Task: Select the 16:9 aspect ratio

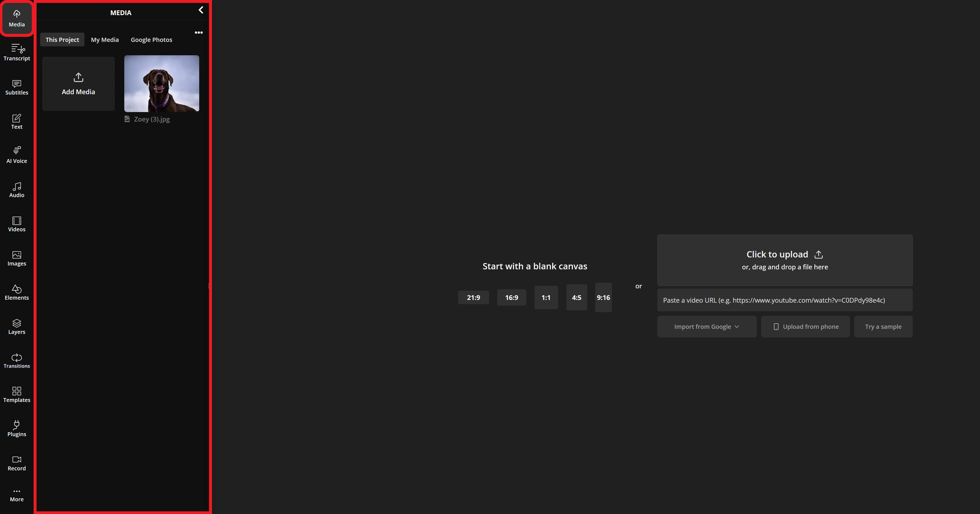Action: pos(512,297)
